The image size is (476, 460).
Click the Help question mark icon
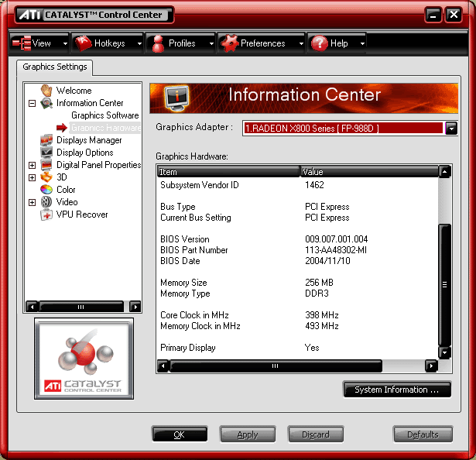click(320, 43)
